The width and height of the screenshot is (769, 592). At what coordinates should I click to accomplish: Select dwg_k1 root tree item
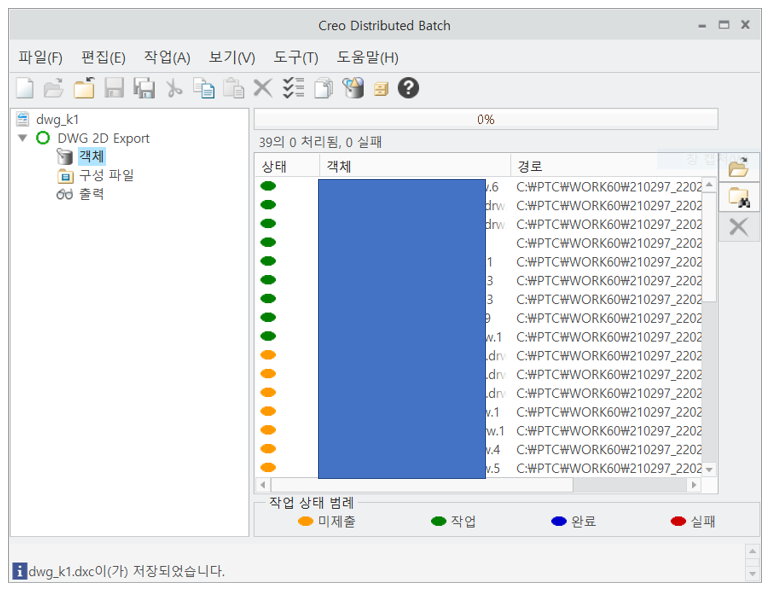(57, 119)
